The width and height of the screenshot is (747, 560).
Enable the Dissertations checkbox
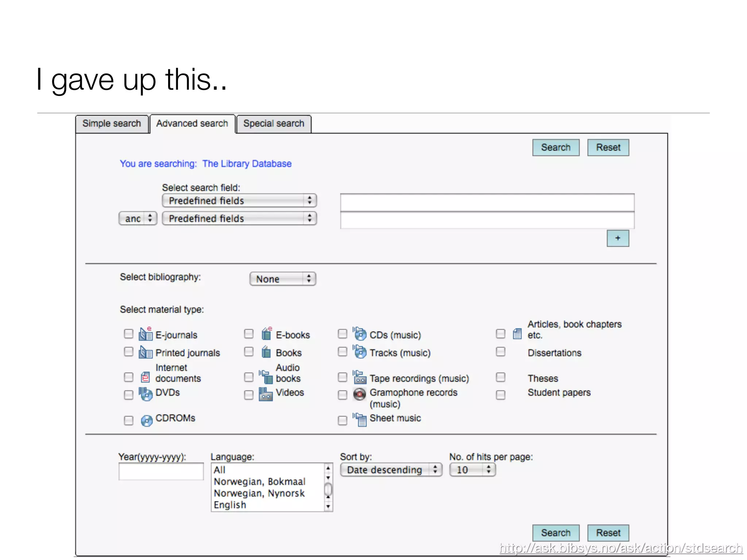[501, 352]
